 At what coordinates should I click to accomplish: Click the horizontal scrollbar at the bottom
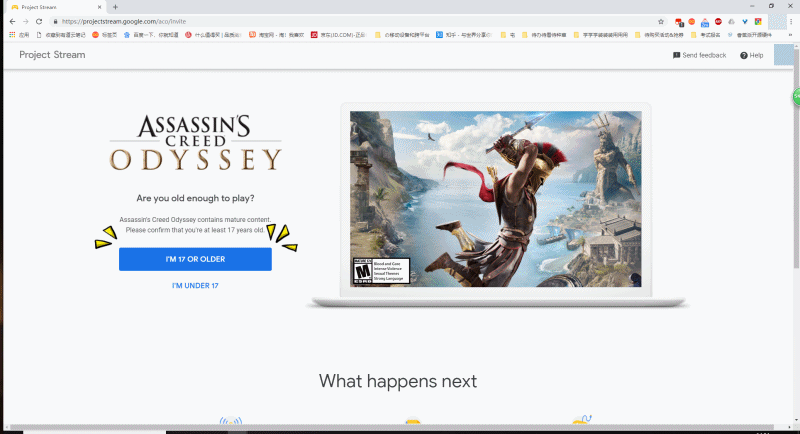392,427
